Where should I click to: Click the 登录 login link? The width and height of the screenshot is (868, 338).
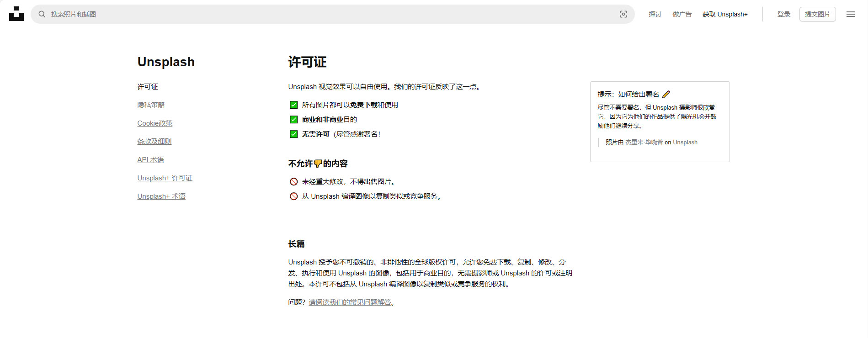point(784,14)
